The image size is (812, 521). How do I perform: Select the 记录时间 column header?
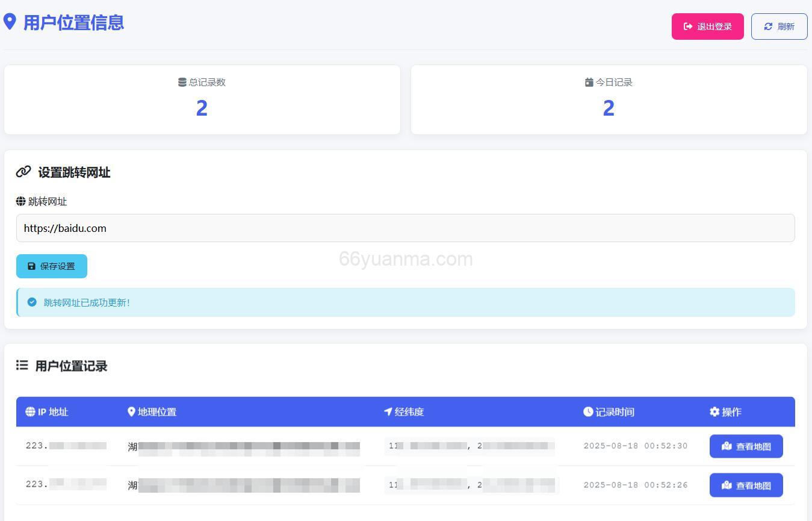point(609,412)
